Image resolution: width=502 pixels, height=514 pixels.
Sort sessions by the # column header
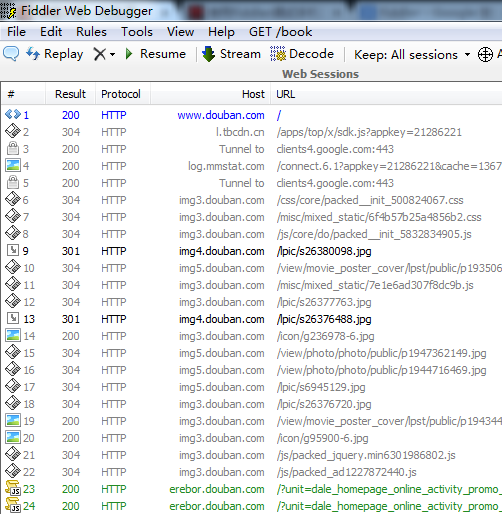coord(23,94)
